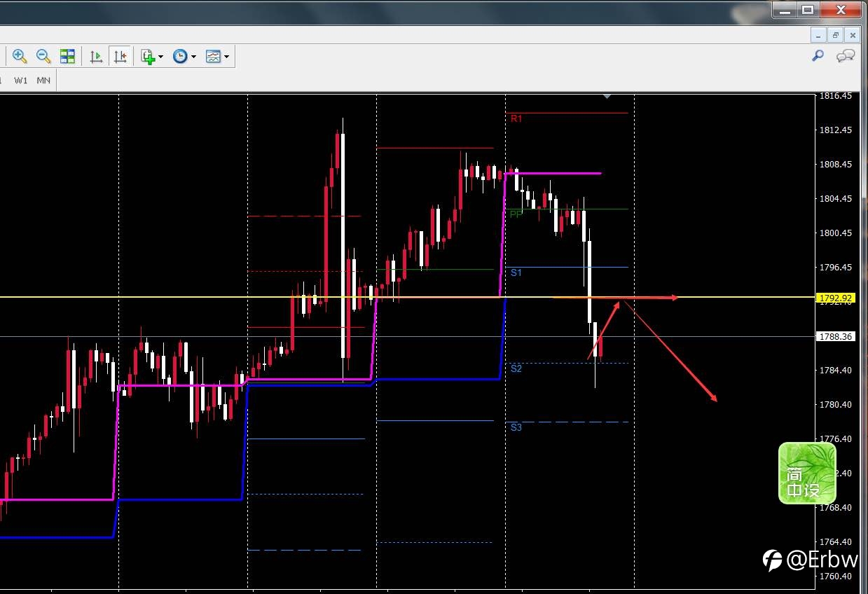Click the 1800.45 price scale value
868x594 pixels.
pos(836,233)
